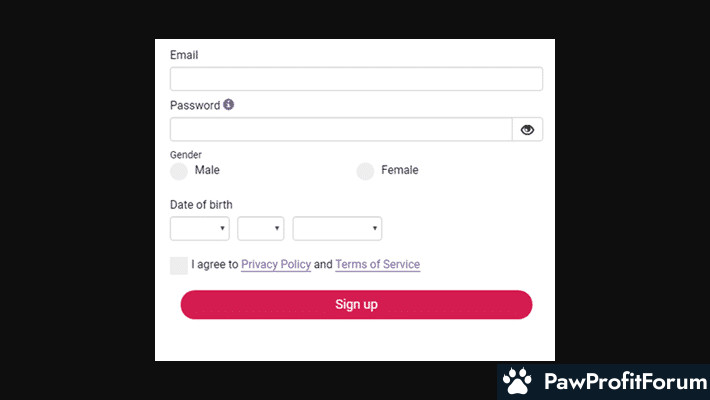Click the Male label text

click(207, 170)
